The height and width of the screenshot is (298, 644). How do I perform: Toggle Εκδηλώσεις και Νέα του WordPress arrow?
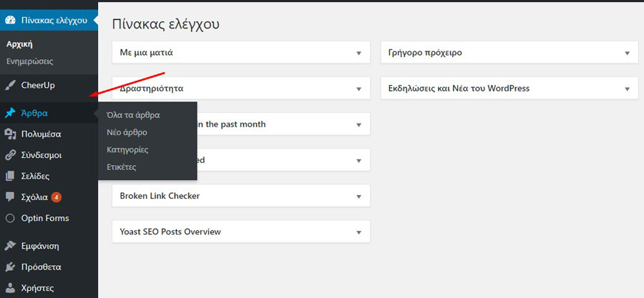(627, 89)
